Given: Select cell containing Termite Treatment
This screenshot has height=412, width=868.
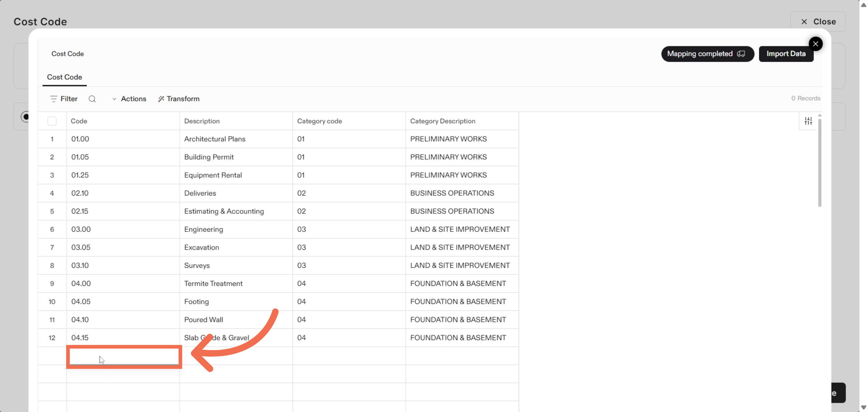Looking at the screenshot, I should click(x=213, y=284).
